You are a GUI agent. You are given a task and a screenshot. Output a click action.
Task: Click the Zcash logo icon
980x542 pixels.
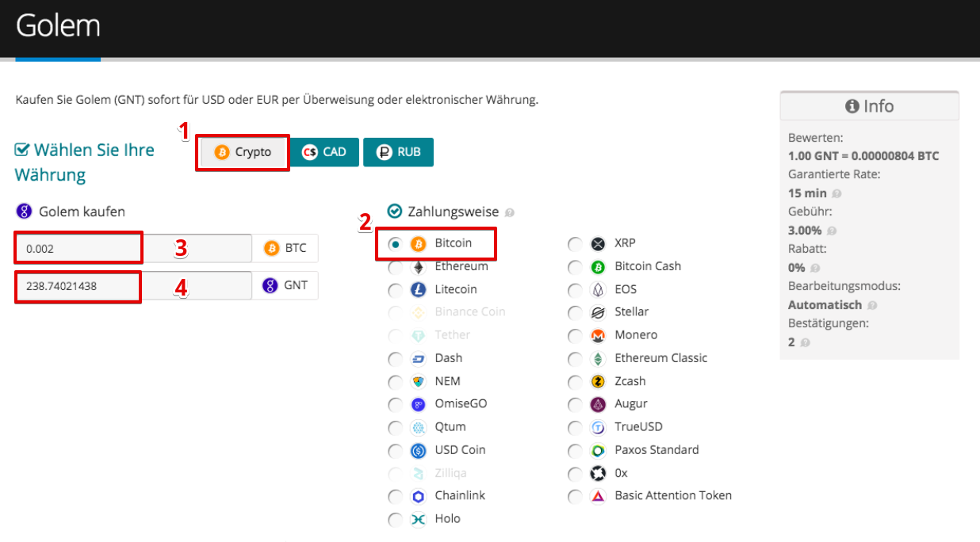(599, 382)
